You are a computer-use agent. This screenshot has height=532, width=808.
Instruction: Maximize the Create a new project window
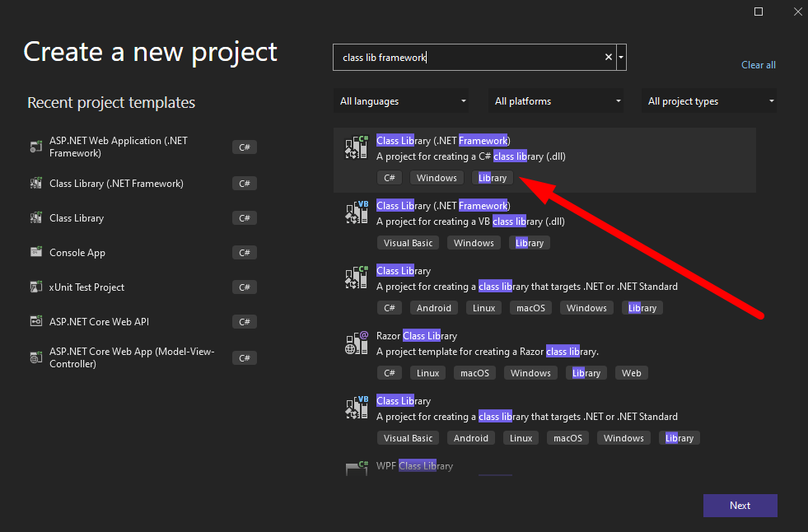point(759,12)
